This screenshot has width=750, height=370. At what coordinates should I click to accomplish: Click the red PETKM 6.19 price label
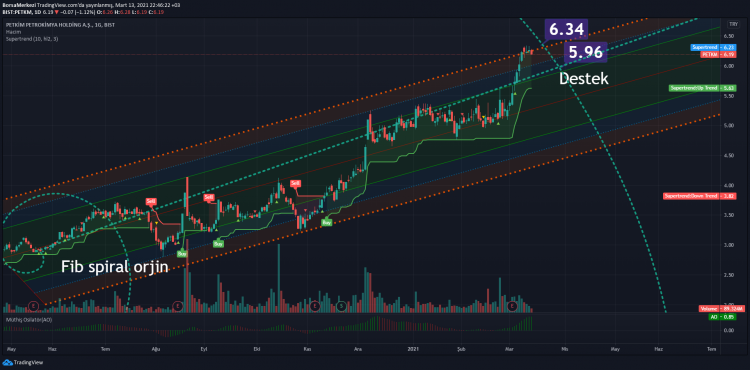point(718,55)
